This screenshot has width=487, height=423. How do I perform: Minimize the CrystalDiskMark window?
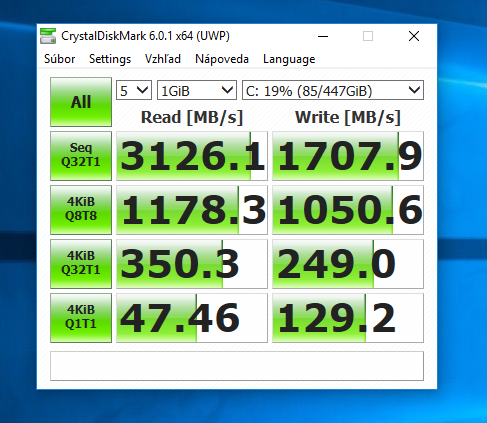(x=323, y=36)
